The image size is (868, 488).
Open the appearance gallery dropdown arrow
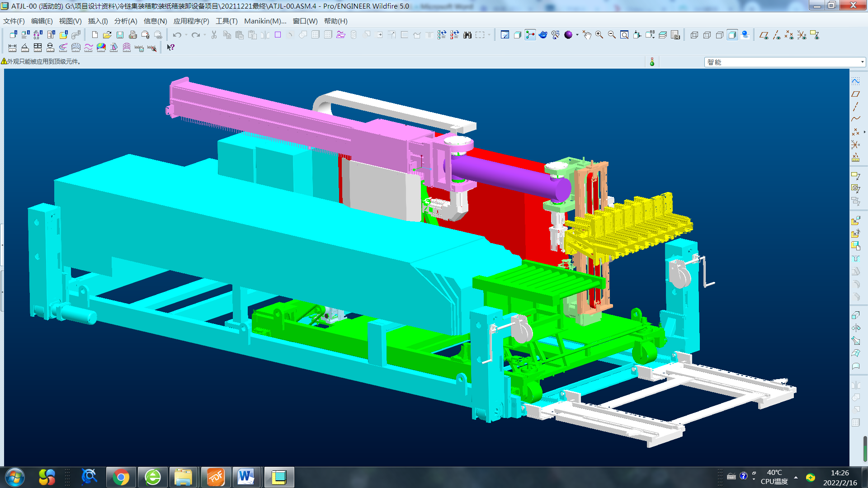tap(577, 35)
